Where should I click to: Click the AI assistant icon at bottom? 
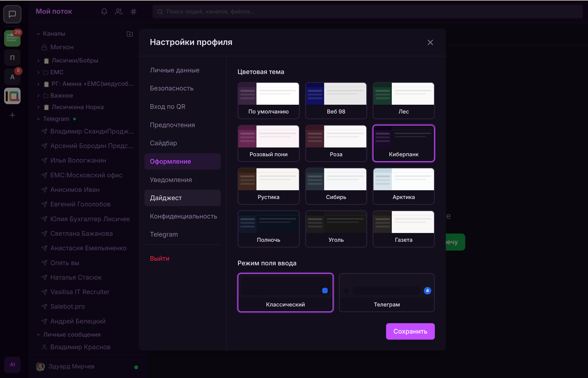pyautogui.click(x=12, y=365)
